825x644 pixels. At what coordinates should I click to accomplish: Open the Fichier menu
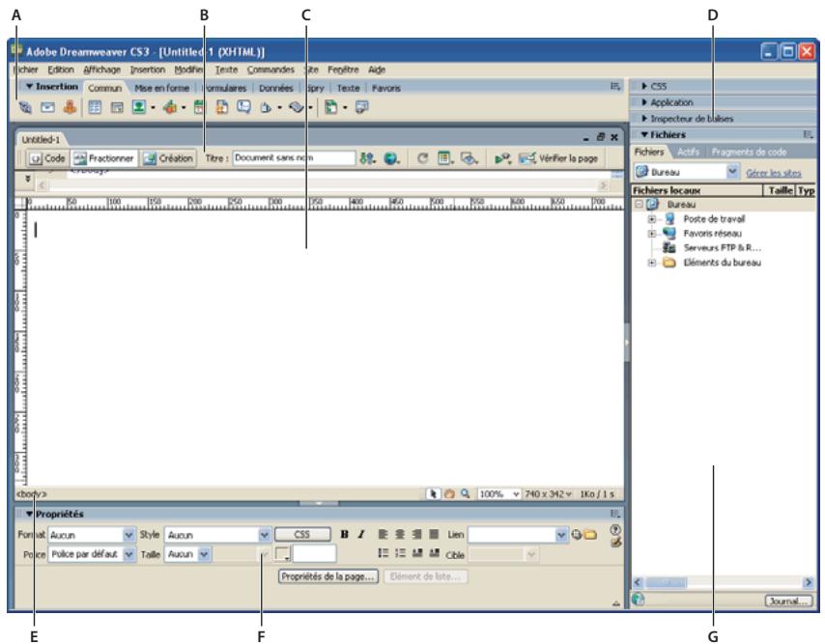(x=26, y=70)
